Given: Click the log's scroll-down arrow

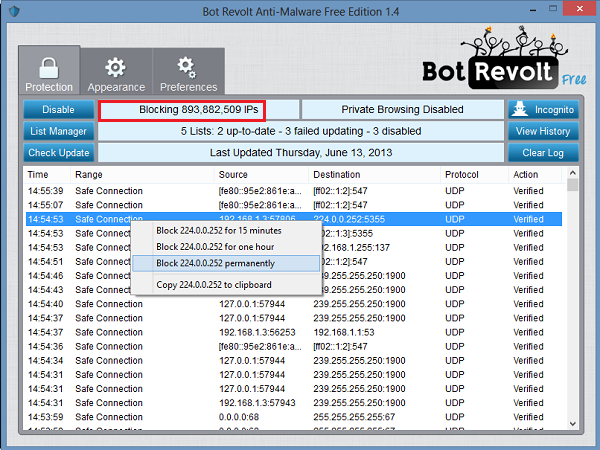Looking at the screenshot, I should (x=572, y=424).
